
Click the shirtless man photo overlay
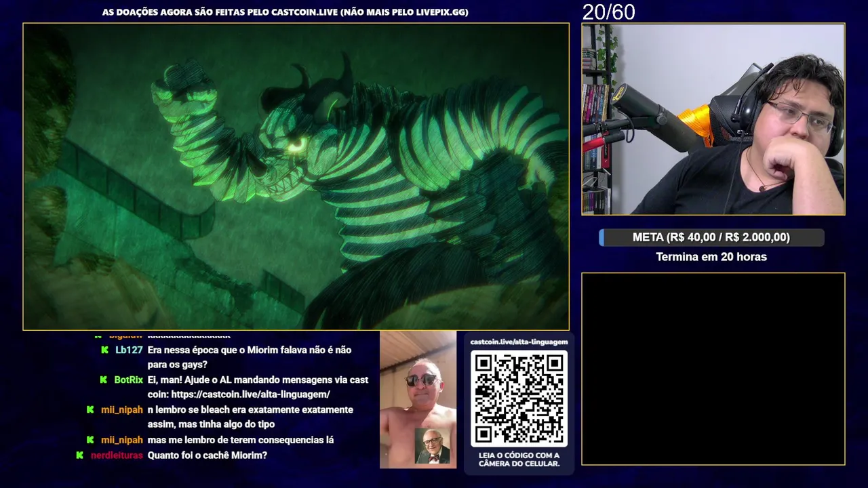(x=418, y=399)
